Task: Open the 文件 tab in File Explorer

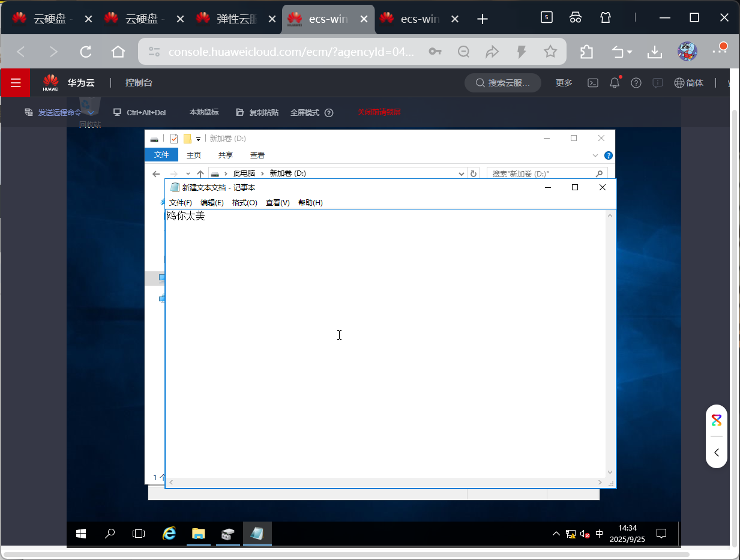Action: (161, 155)
